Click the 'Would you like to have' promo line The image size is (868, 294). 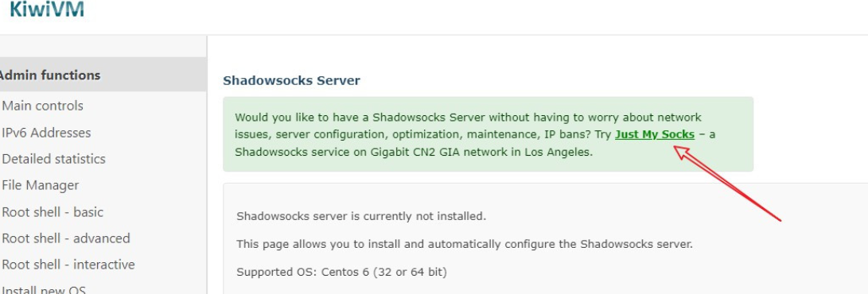tap(469, 117)
